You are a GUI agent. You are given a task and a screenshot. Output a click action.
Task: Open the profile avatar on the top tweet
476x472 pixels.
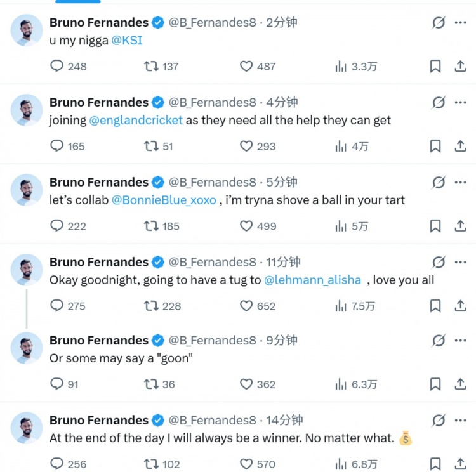tap(27, 30)
